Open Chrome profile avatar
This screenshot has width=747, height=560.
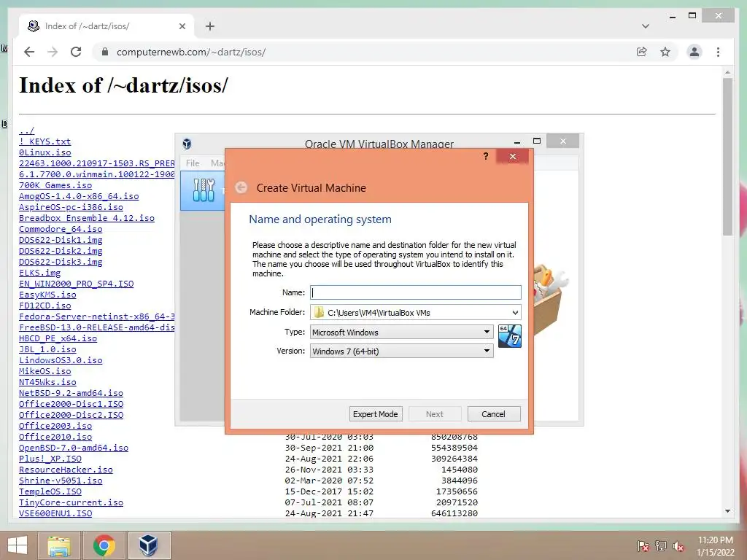coord(694,52)
